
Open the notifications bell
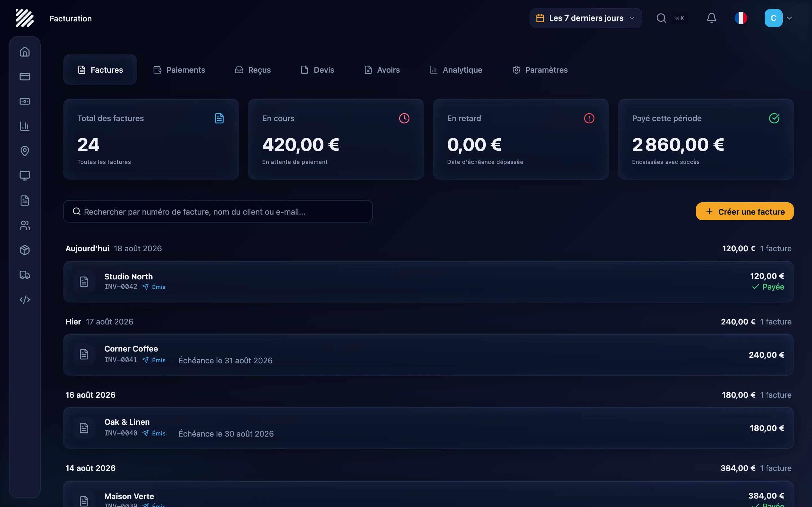pos(711,18)
